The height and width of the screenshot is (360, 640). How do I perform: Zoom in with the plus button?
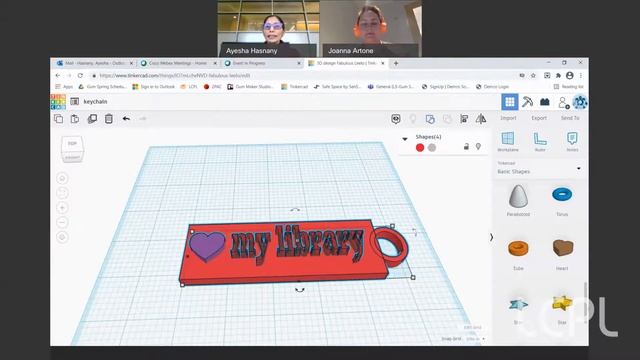tap(62, 208)
